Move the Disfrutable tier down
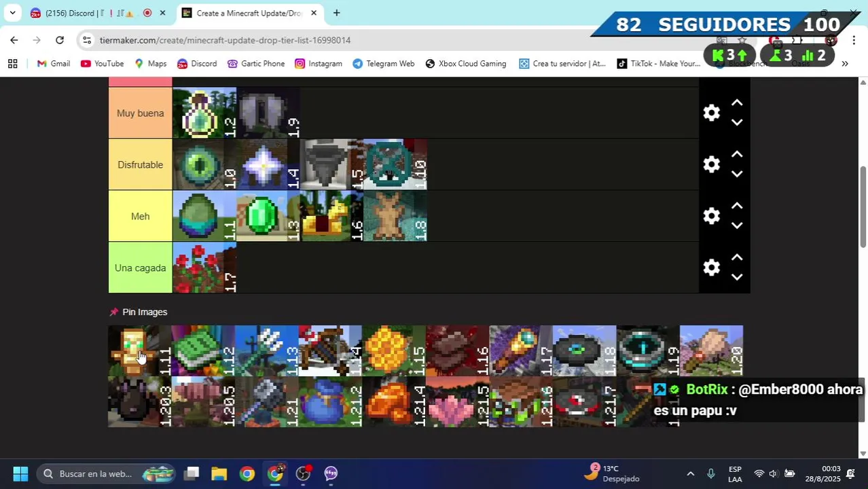The height and width of the screenshot is (489, 868). (737, 174)
